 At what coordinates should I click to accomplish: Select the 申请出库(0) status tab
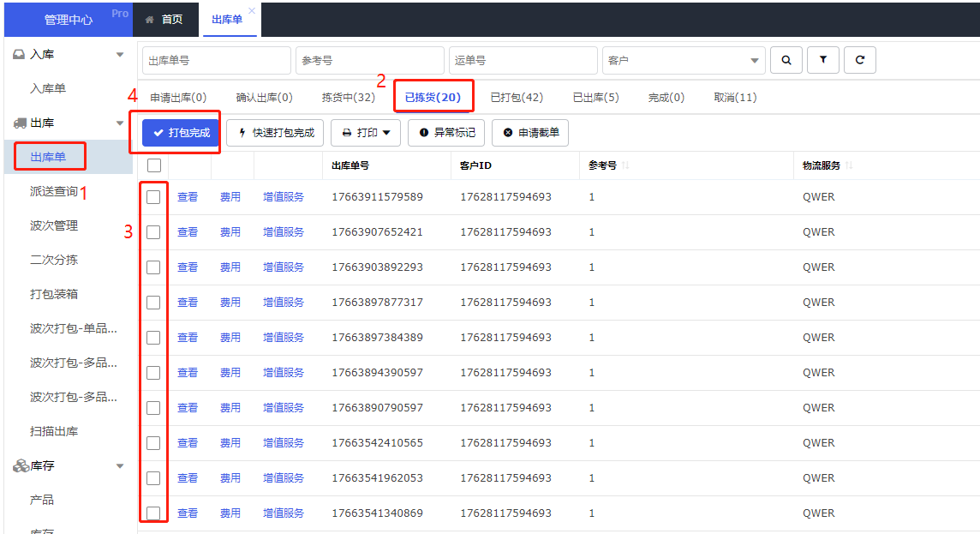pyautogui.click(x=178, y=98)
